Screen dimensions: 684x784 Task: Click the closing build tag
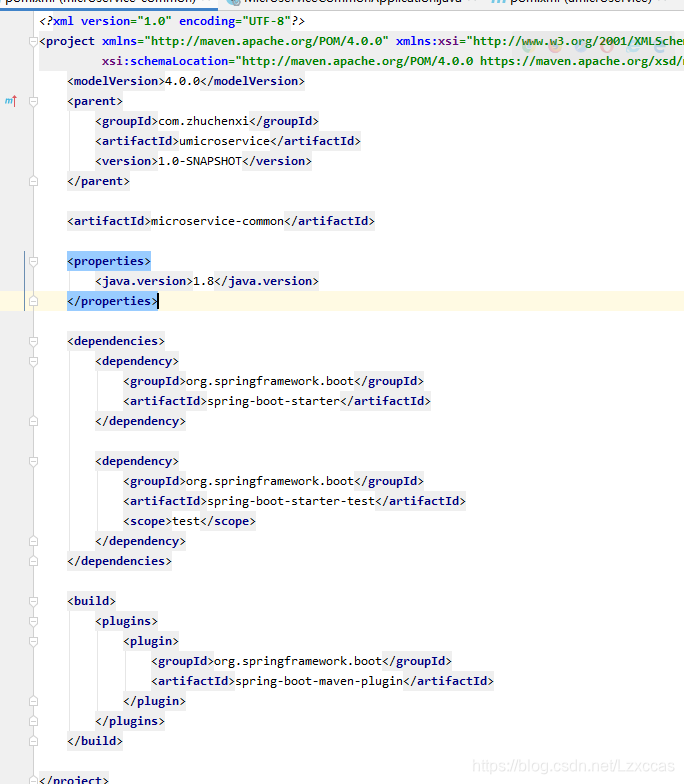(94, 741)
